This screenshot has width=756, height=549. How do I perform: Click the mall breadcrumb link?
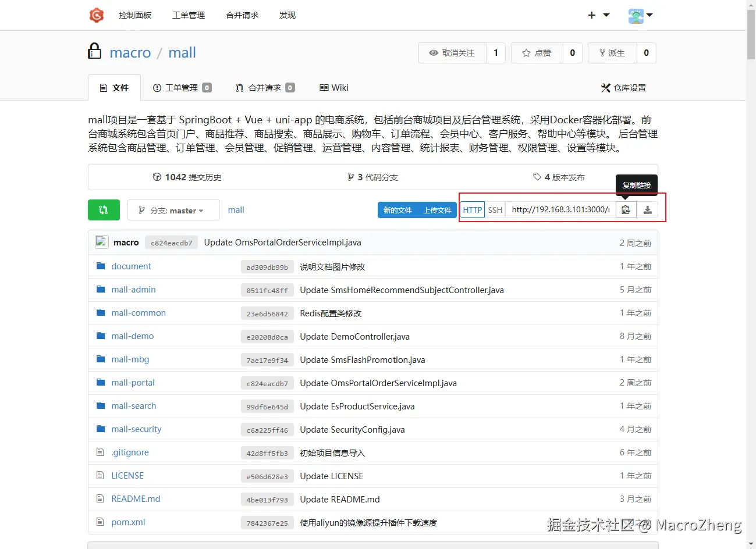[x=236, y=210]
